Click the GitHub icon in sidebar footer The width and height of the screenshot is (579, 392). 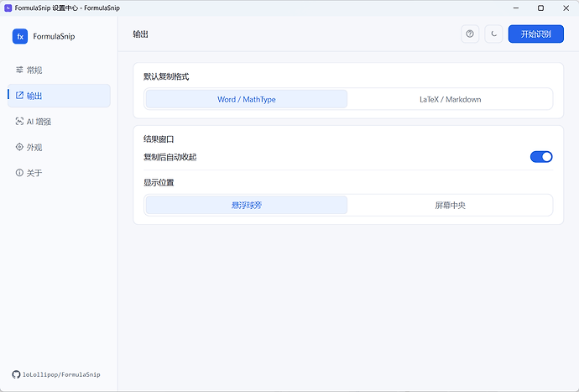16,374
